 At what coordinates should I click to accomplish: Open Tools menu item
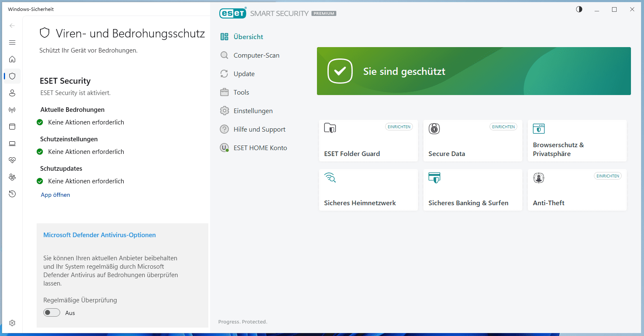[x=241, y=92]
